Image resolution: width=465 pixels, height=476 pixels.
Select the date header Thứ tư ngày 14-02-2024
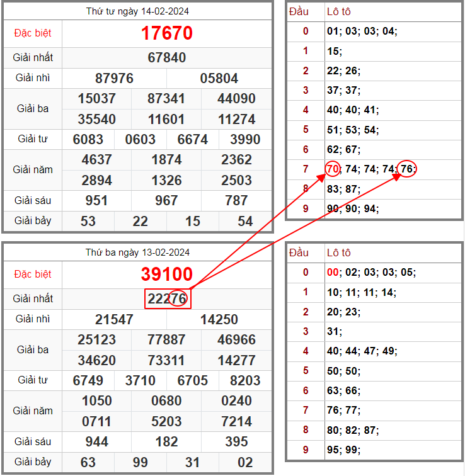pyautogui.click(x=137, y=11)
